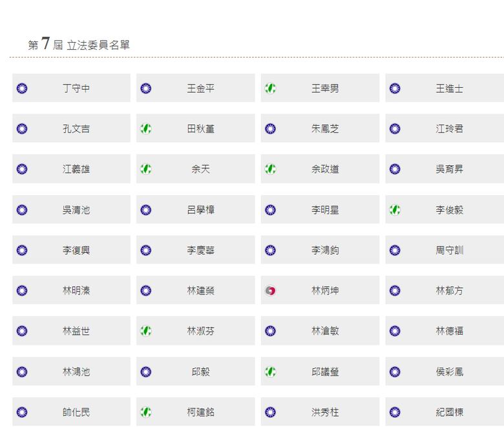This screenshot has height=427, width=504.
Task: Open the 李明星 entry
Action: point(325,210)
